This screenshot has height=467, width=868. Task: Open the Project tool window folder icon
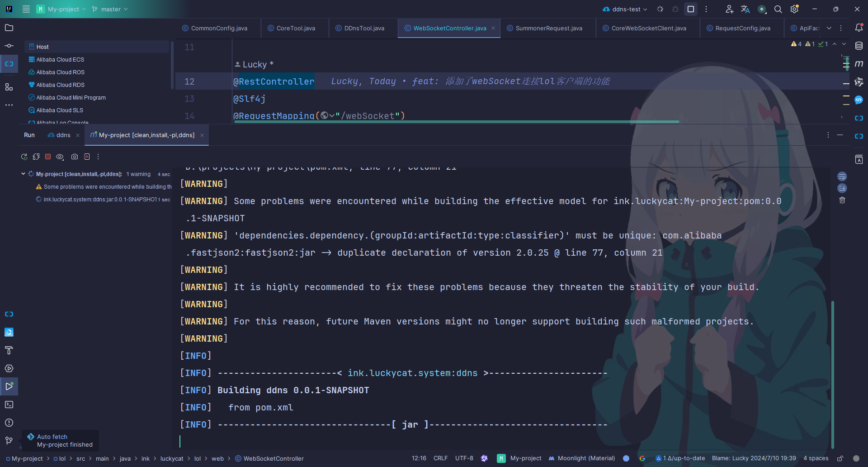(9, 28)
